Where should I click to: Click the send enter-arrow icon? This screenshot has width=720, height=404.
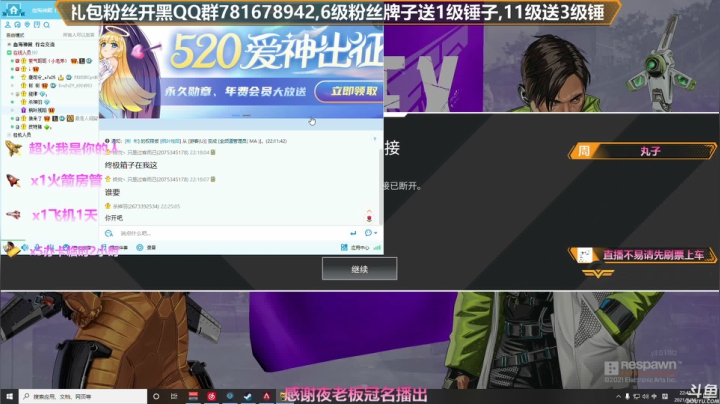(353, 233)
